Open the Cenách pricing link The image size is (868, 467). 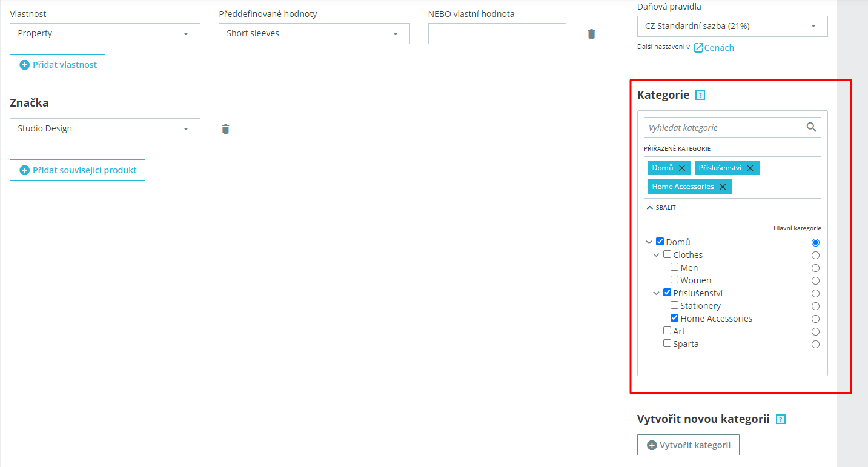719,48
